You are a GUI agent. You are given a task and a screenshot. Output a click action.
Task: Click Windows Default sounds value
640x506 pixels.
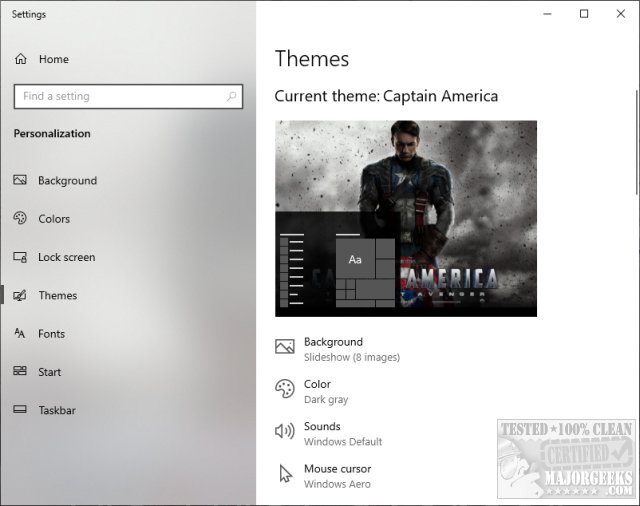click(x=343, y=442)
